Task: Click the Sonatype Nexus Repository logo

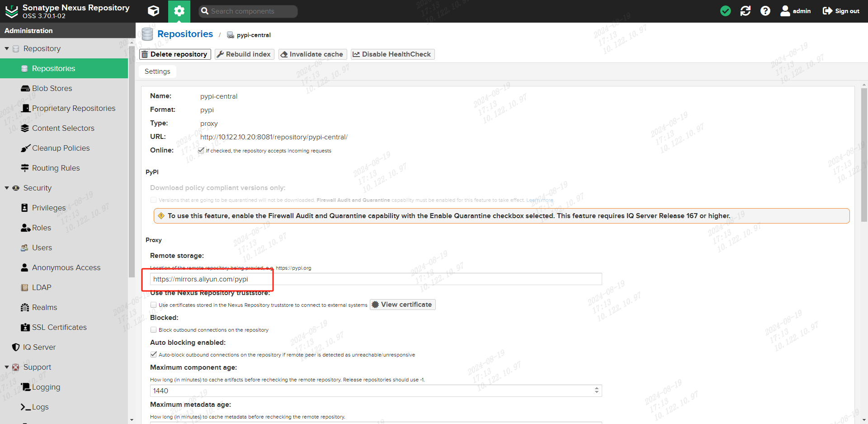Action: point(12,11)
